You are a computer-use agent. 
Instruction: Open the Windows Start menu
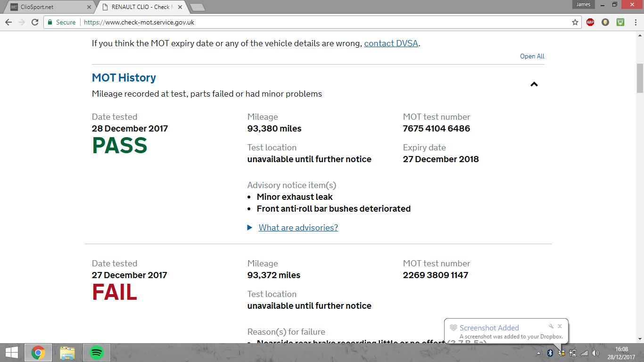pyautogui.click(x=11, y=353)
